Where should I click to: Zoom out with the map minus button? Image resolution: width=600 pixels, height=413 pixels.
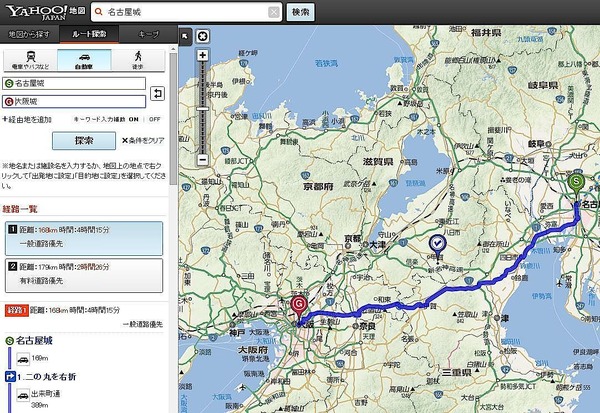[203, 159]
